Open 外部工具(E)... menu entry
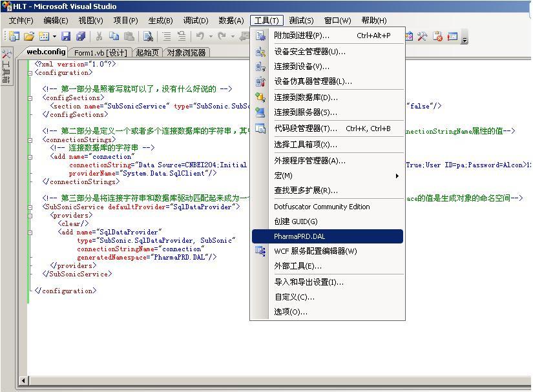Image resolution: width=533 pixels, height=392 pixels. point(328,266)
